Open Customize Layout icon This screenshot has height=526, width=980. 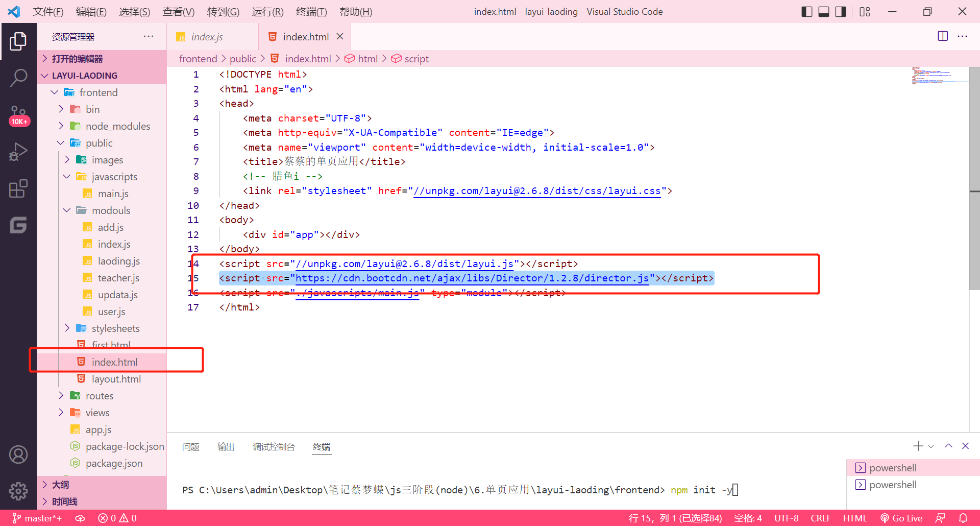pyautogui.click(x=865, y=11)
